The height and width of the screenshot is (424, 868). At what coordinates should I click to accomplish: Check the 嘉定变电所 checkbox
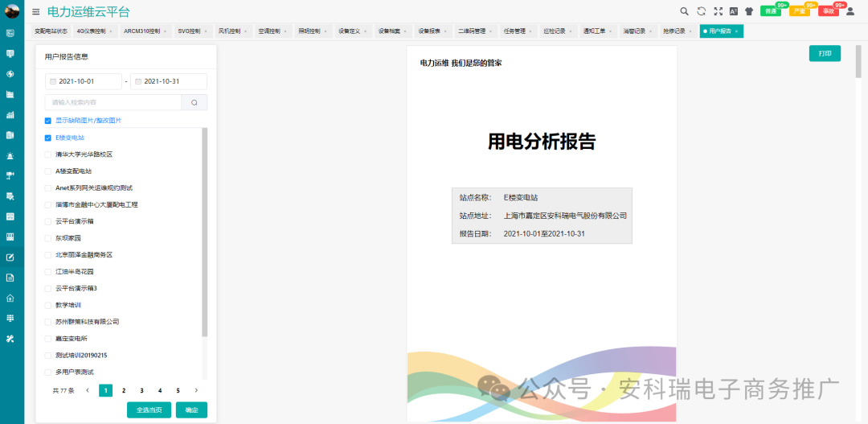click(x=48, y=338)
